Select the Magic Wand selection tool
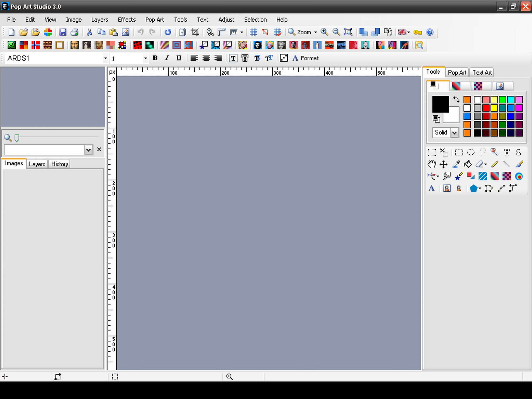This screenshot has height=399, width=532. (x=494, y=152)
